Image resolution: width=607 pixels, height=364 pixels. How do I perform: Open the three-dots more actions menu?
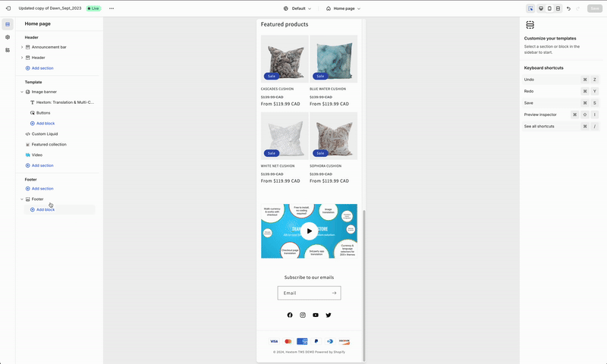click(112, 8)
